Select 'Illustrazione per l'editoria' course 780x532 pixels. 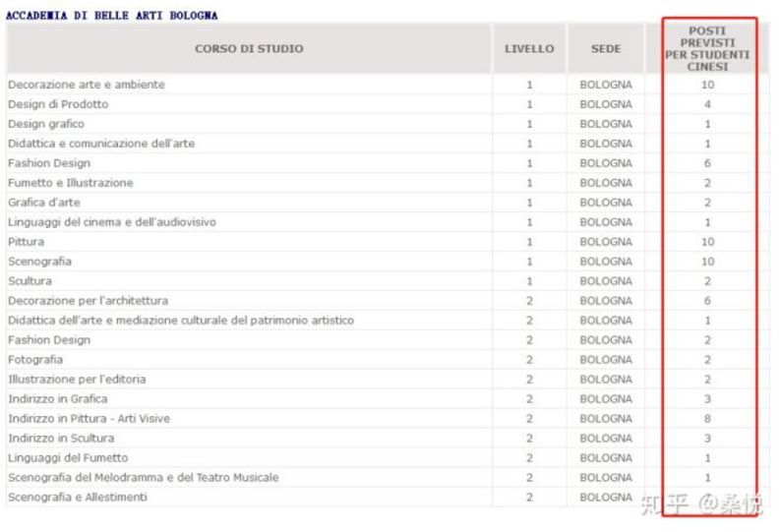click(x=77, y=380)
